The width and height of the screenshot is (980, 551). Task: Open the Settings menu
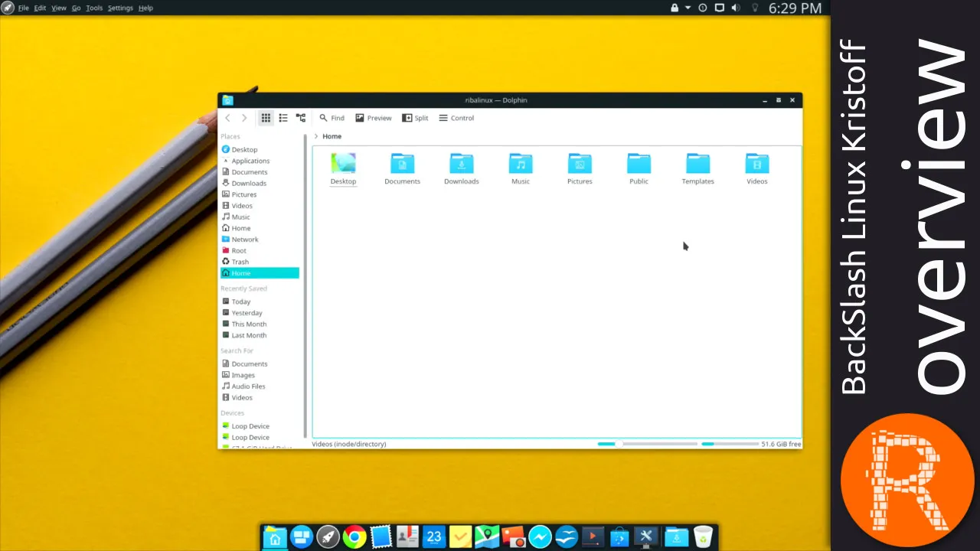click(x=120, y=8)
